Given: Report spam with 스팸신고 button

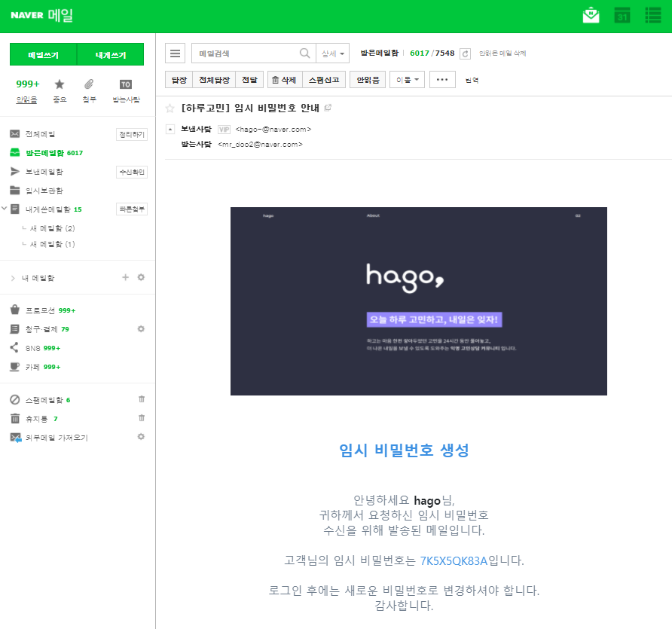Looking at the screenshot, I should point(324,80).
